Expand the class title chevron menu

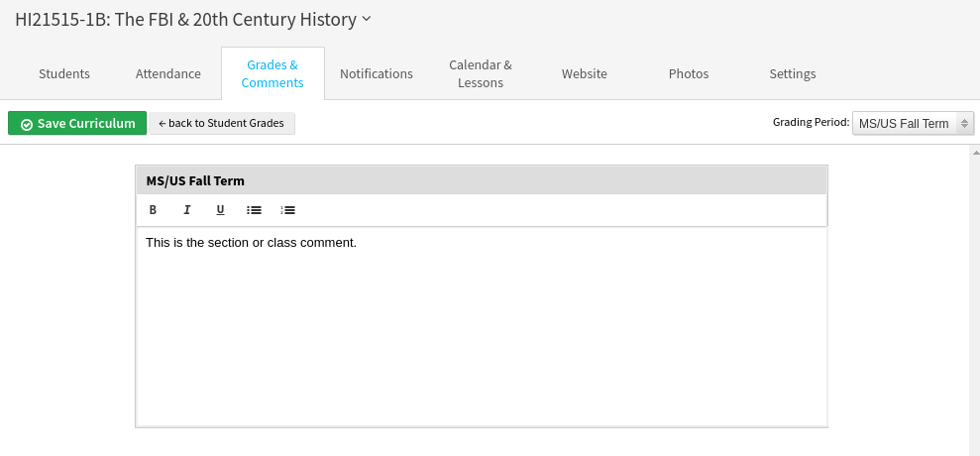pos(367,19)
